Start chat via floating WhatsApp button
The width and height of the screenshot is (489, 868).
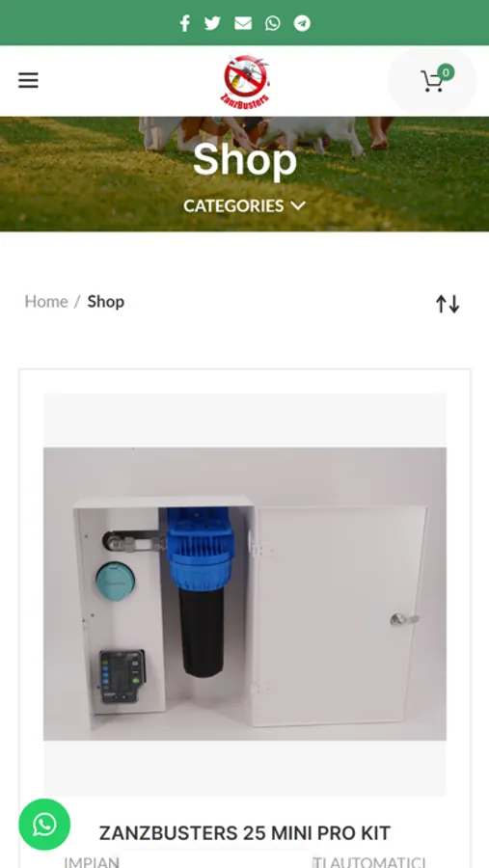pyautogui.click(x=44, y=825)
